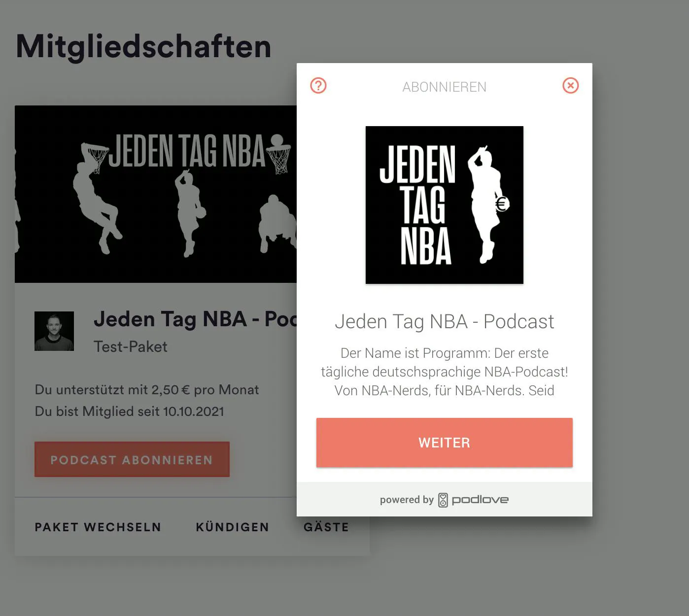Screen dimensions: 689x616
Task: Continue with the WEITER button
Action: pyautogui.click(x=445, y=443)
